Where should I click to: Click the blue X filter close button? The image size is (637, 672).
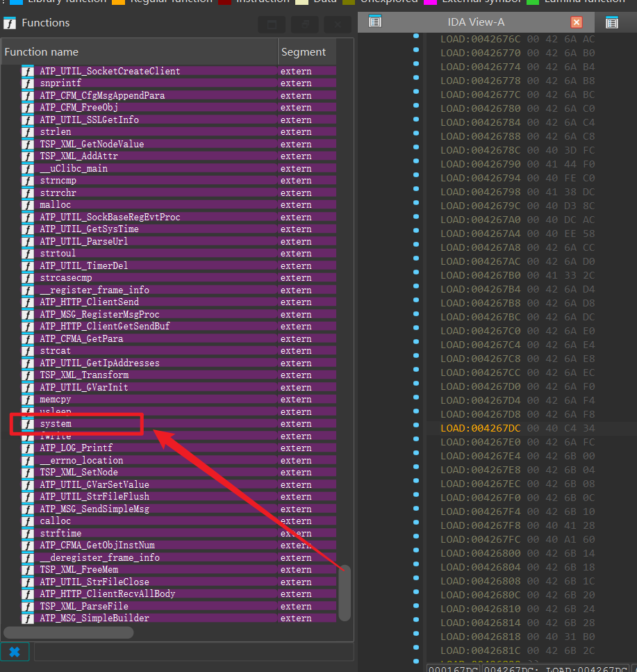[x=15, y=652]
